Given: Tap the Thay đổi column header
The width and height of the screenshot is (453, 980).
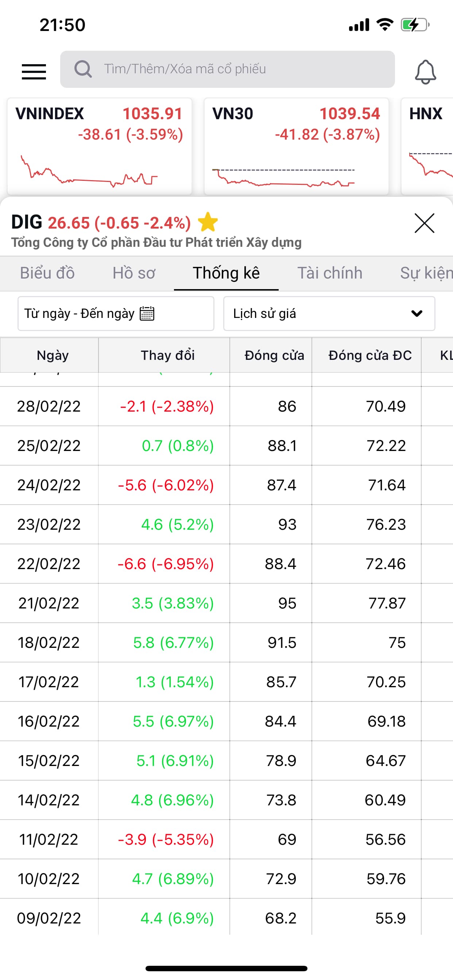Looking at the screenshot, I should pos(167,355).
